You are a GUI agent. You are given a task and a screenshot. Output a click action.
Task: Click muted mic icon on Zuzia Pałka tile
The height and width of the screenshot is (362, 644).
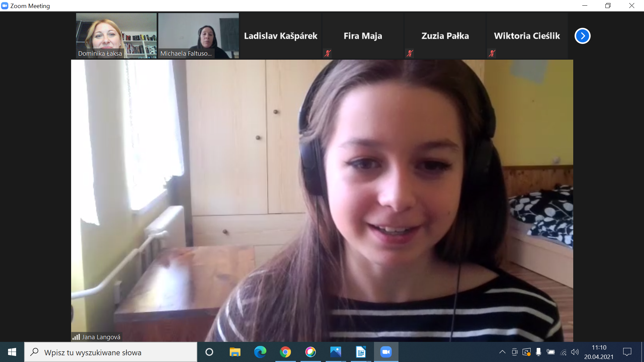coord(410,53)
